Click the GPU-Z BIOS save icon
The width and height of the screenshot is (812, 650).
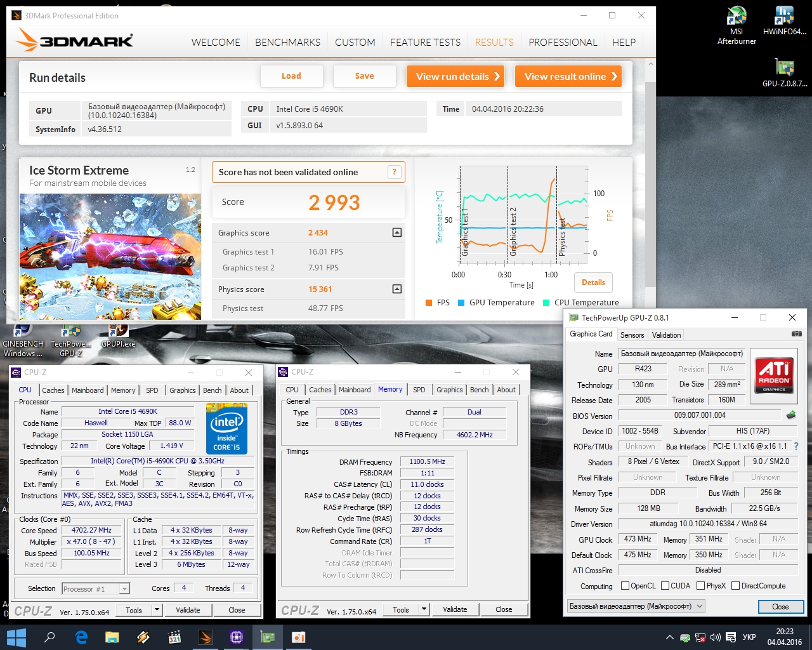tap(790, 415)
